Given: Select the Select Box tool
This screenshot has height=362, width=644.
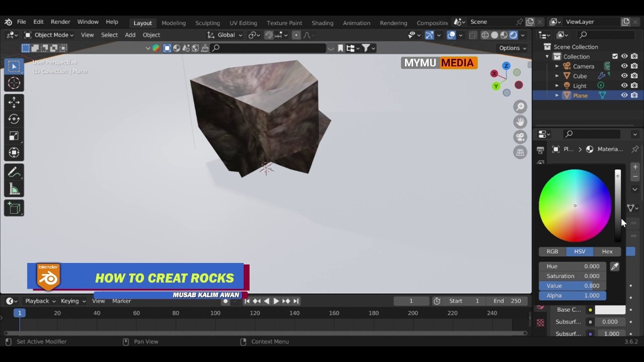Looking at the screenshot, I should pos(14,66).
